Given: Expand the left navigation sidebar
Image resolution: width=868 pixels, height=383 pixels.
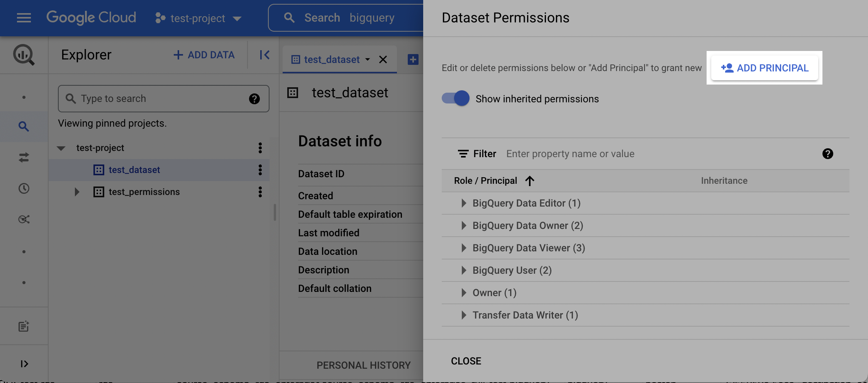Looking at the screenshot, I should click(x=24, y=364).
